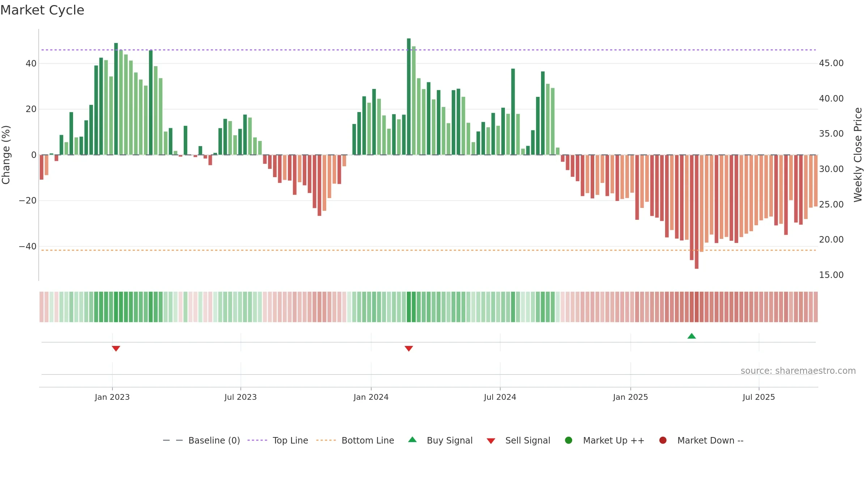Click the Jan 2023 axis label
Viewport: 868px width, 488px height.
[x=112, y=397]
